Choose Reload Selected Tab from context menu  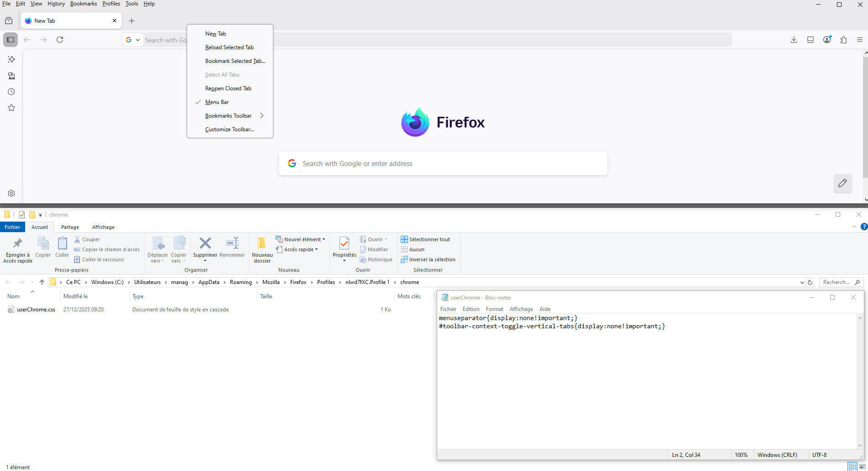230,47
